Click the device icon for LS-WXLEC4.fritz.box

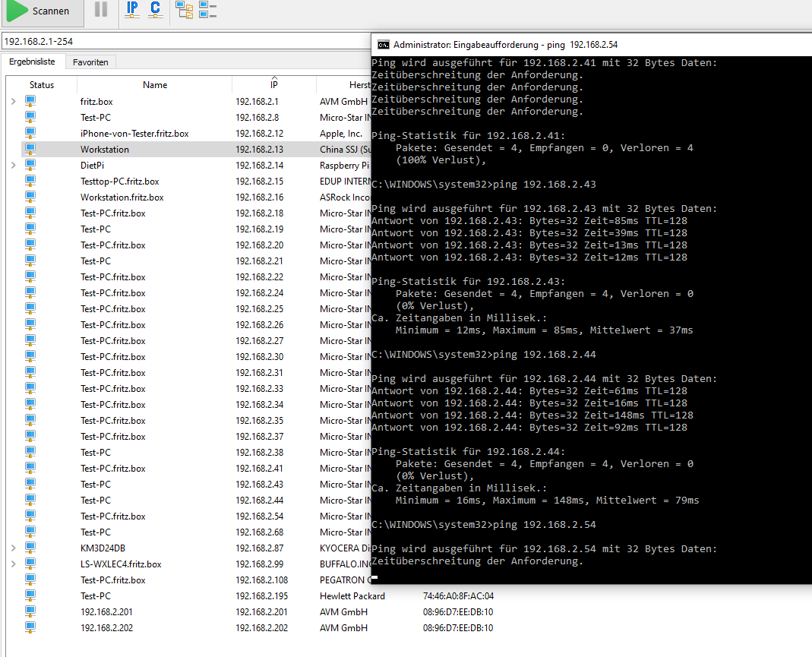tap(30, 564)
